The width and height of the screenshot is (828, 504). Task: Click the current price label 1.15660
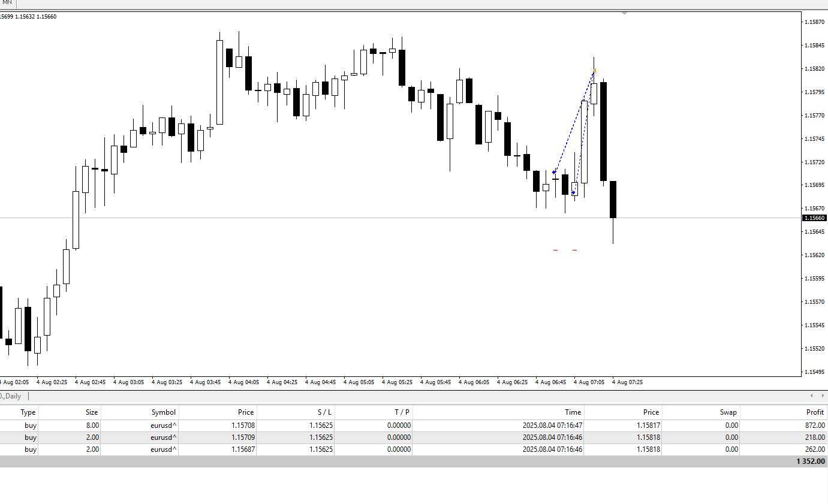814,218
